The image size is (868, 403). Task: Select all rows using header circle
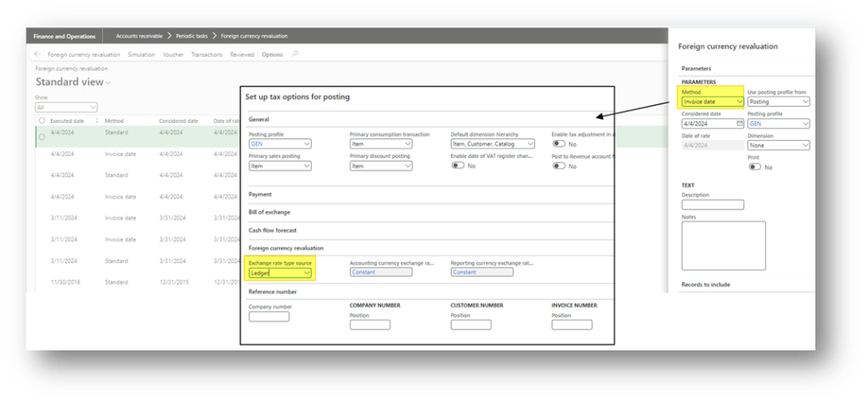tap(42, 120)
